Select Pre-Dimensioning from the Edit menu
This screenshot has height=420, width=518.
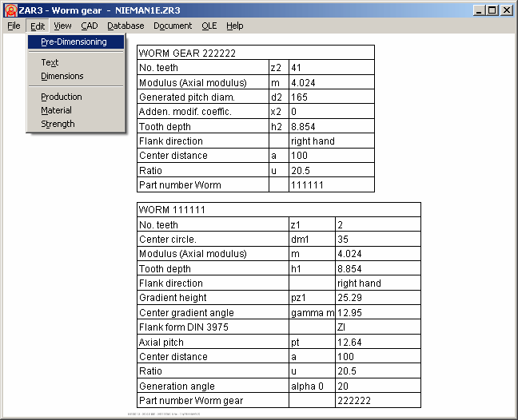74,42
